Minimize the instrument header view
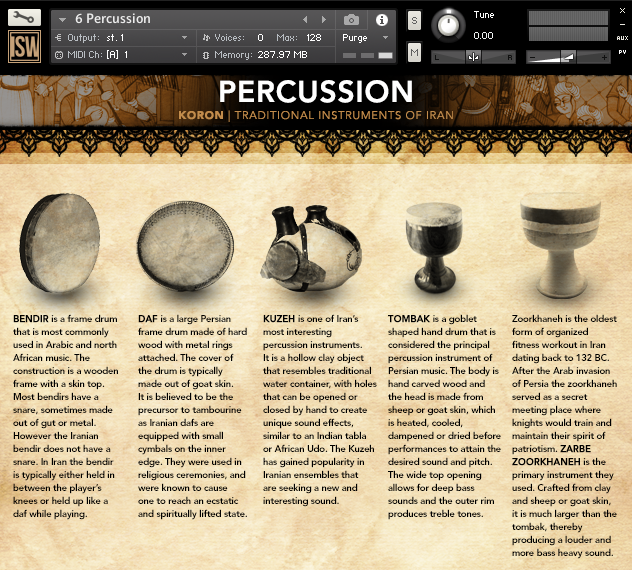632x570 pixels. tap(622, 25)
